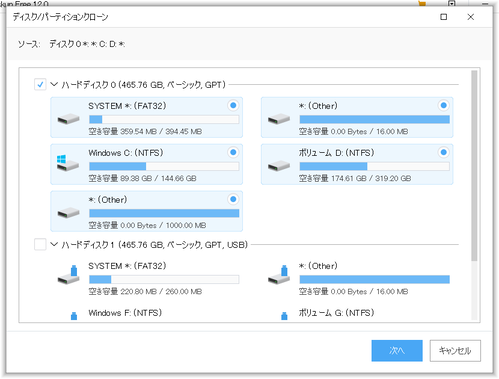Click the USB SYSTEM FAT32 drive icon on Disk 1
Screen dimensions: 499x379
[68, 275]
